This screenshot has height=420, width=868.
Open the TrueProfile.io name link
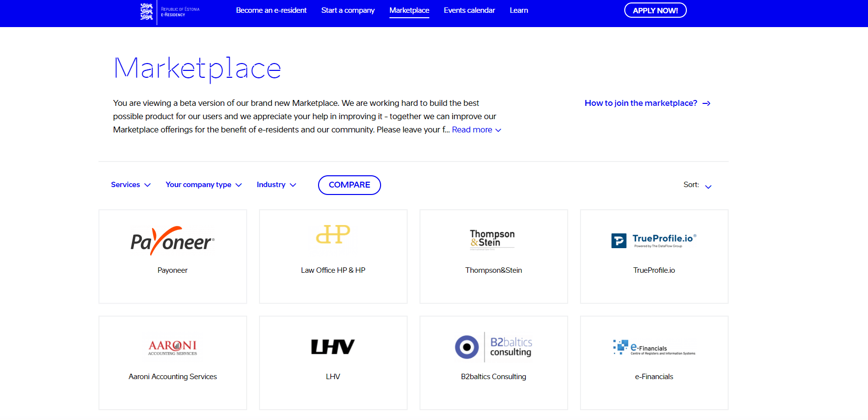654,270
